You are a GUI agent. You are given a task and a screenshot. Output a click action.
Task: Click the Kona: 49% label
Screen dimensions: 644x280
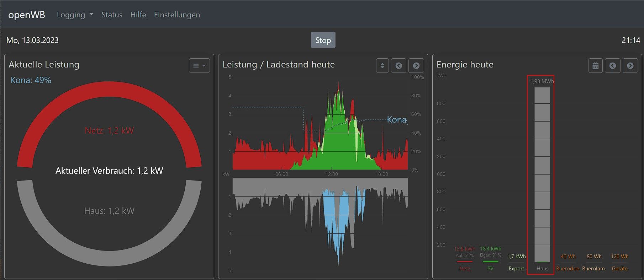pos(31,80)
